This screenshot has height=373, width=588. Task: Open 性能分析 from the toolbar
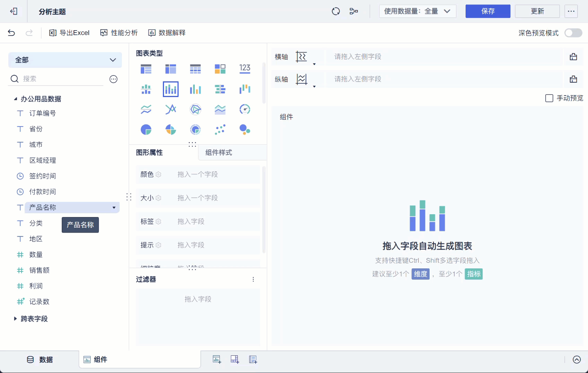119,33
